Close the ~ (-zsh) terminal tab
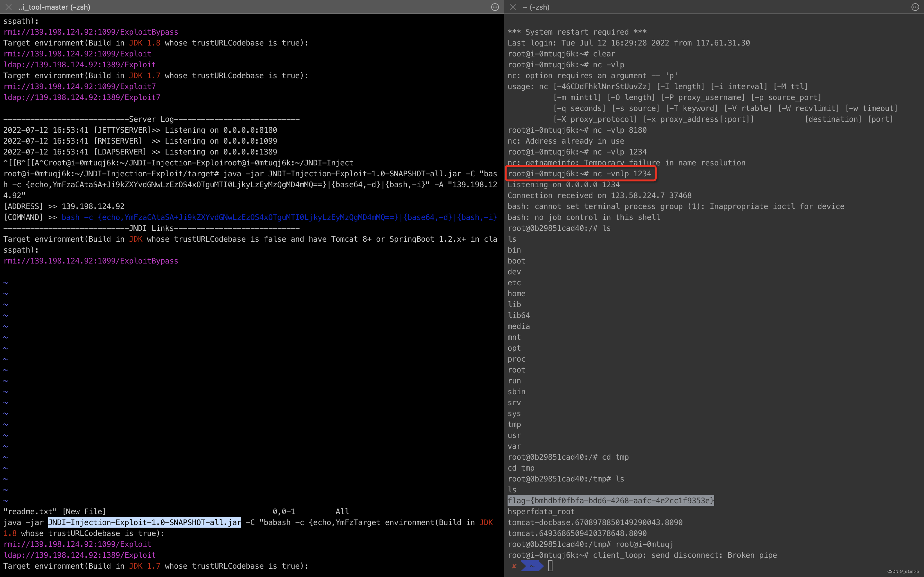 [513, 7]
